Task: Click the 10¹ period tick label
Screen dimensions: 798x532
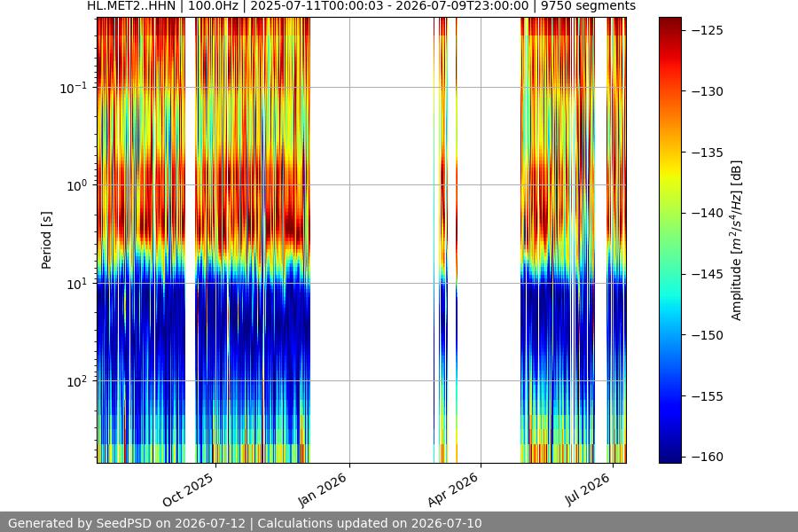Action: [76, 284]
